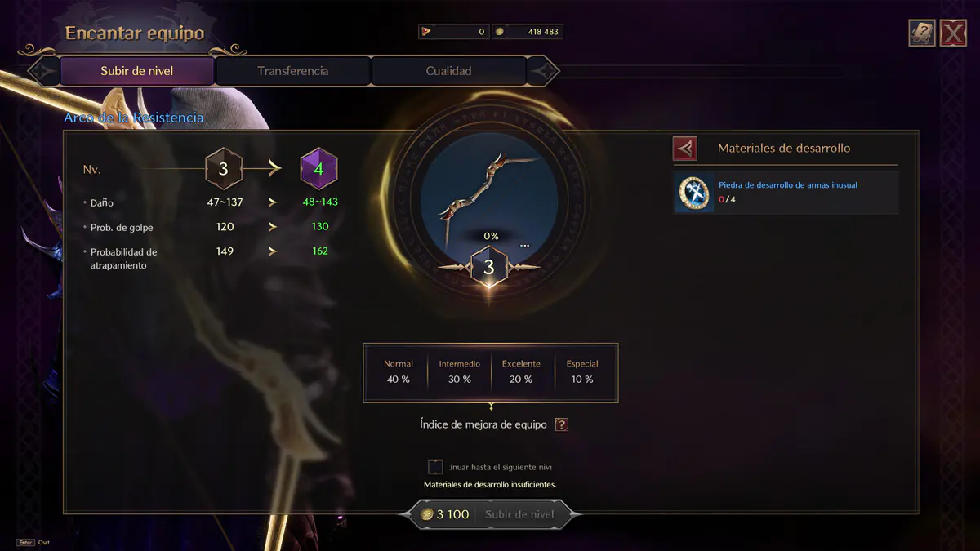Select the Subir de nivel tab

pyautogui.click(x=136, y=71)
